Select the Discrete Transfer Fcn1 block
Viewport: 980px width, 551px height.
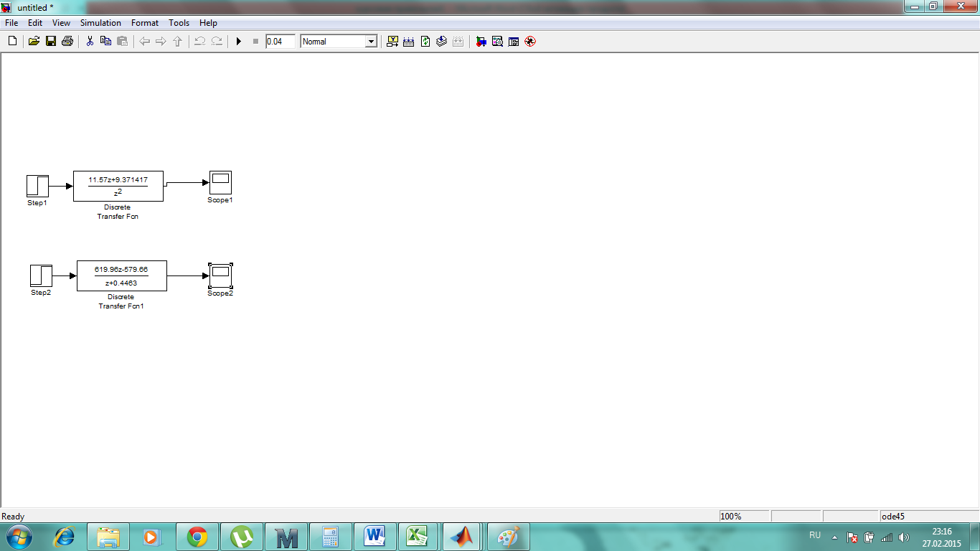122,275
